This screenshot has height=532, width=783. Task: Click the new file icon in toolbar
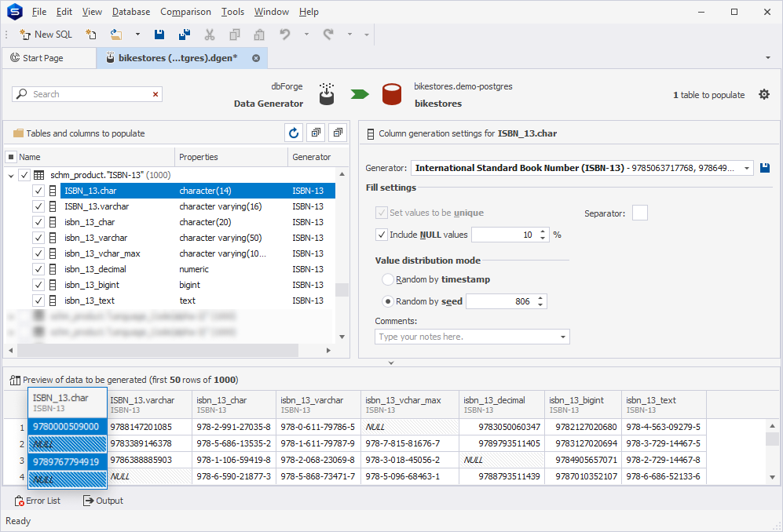90,35
